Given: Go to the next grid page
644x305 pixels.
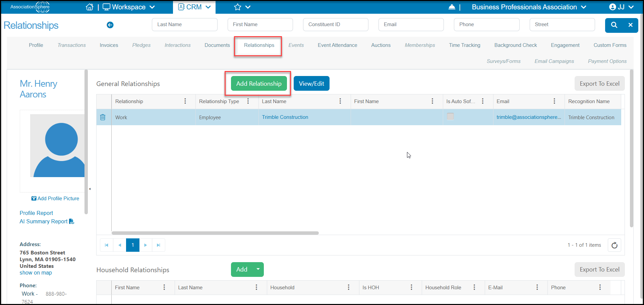Looking at the screenshot, I should click(145, 245).
